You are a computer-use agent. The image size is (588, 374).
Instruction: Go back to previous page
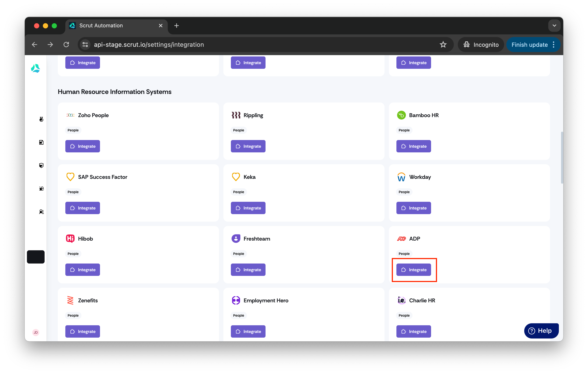point(35,45)
